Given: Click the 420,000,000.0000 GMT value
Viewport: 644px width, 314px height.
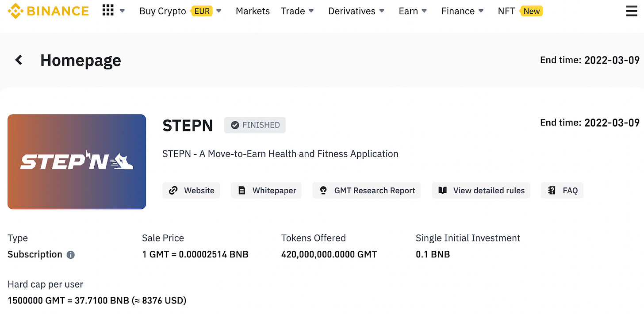Looking at the screenshot, I should pos(329,254).
